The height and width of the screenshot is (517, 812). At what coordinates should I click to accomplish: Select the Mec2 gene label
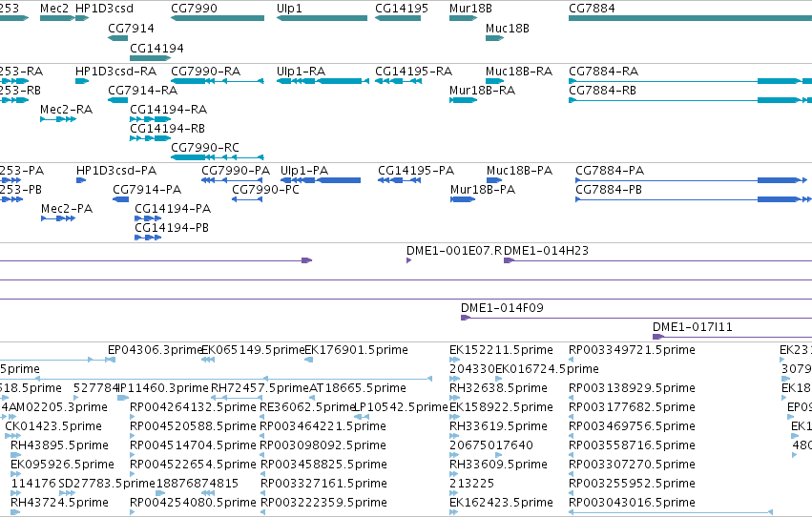click(x=53, y=9)
